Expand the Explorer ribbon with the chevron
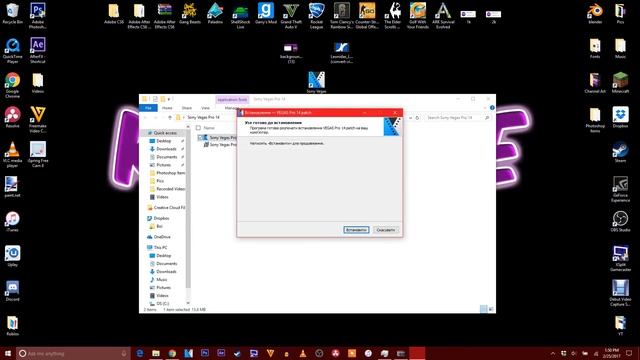 485,108
